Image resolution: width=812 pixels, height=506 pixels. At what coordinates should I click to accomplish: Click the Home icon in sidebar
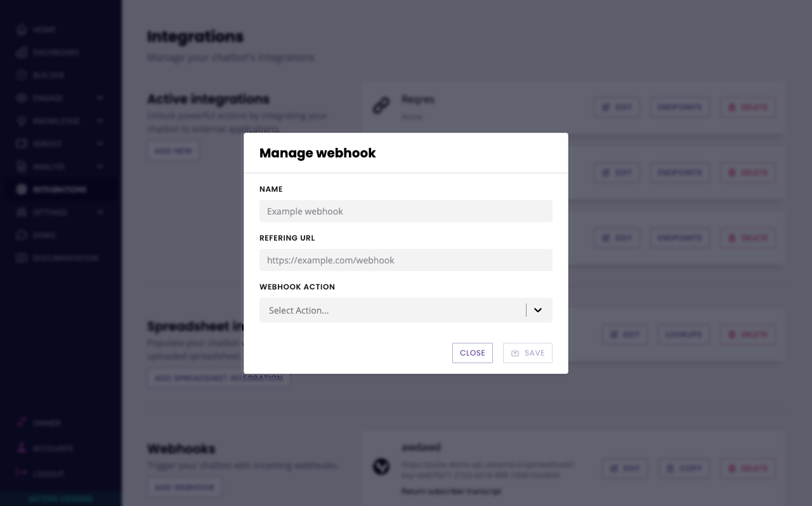[x=22, y=30]
